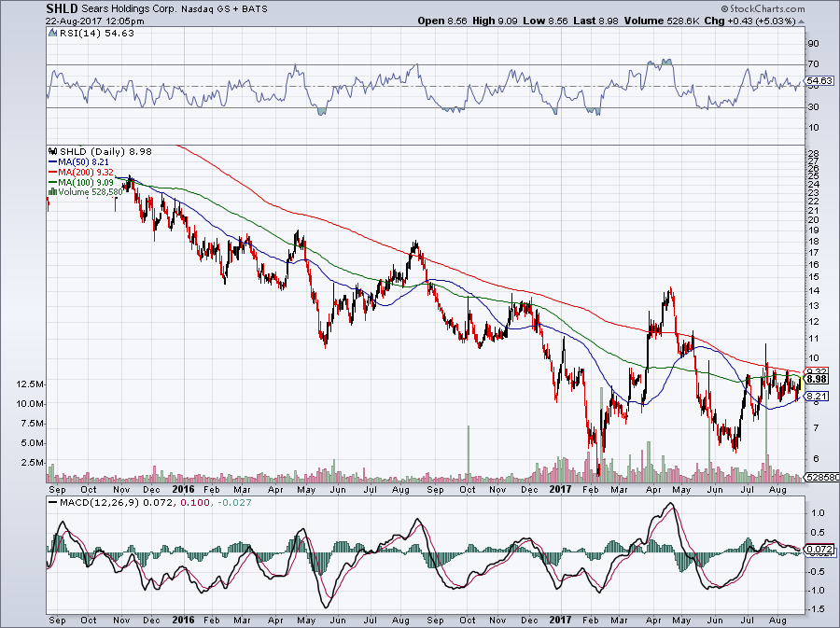The height and width of the screenshot is (628, 840).
Task: Click the up-arrow icon after the Chg value
Action: tap(802, 21)
